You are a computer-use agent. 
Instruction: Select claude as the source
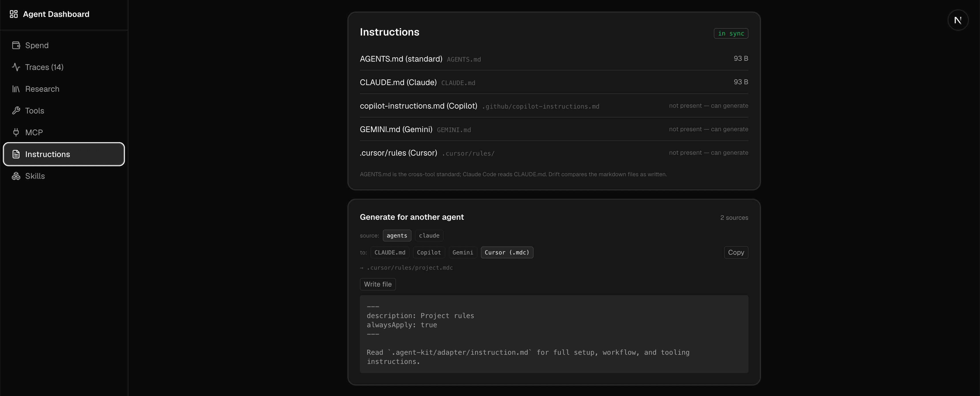429,236
